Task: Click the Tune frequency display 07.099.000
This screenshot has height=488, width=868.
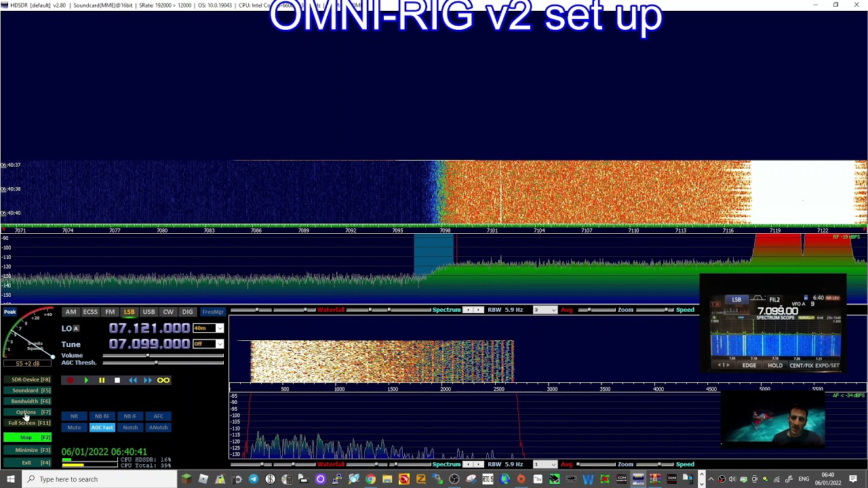Action: tap(149, 344)
